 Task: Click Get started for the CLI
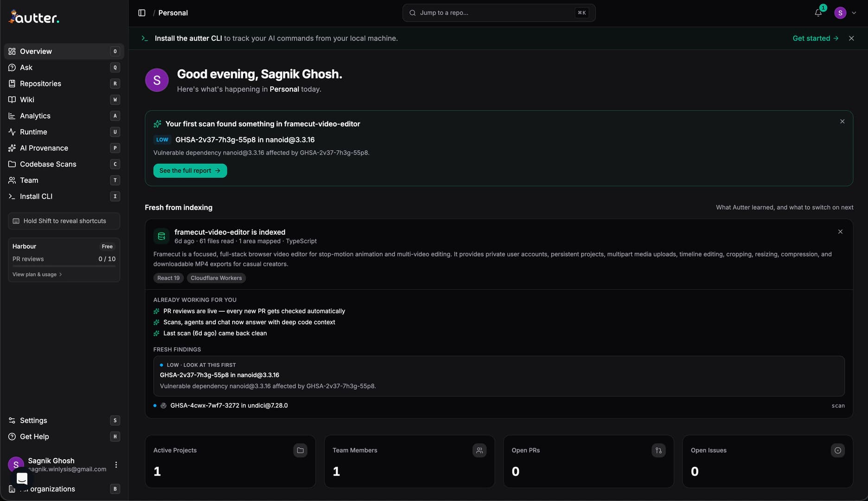[816, 39]
